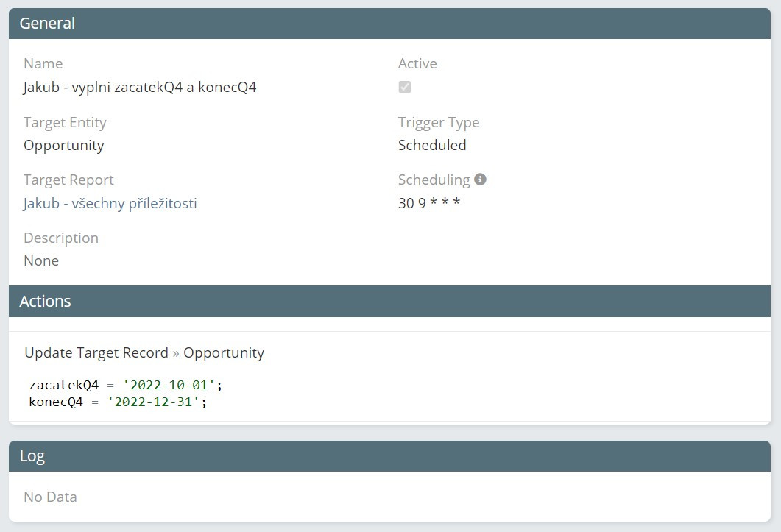781x532 pixels.
Task: Toggle the Active checkbox
Action: [405, 87]
